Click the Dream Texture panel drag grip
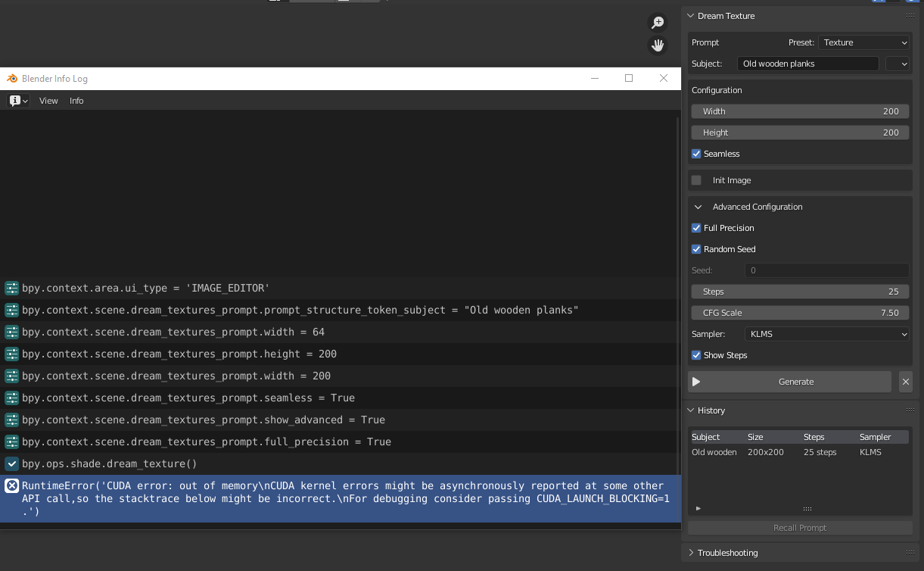The height and width of the screenshot is (571, 924). 910,16
